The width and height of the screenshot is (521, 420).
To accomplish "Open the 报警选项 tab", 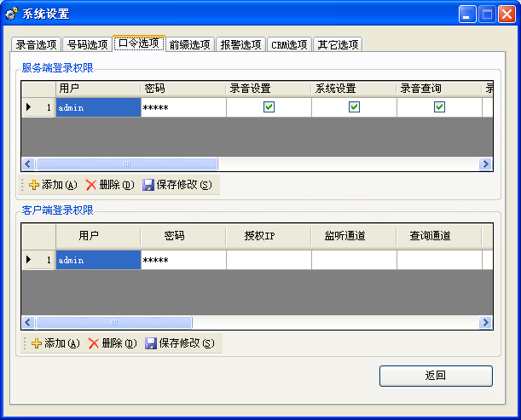I will pos(240,45).
